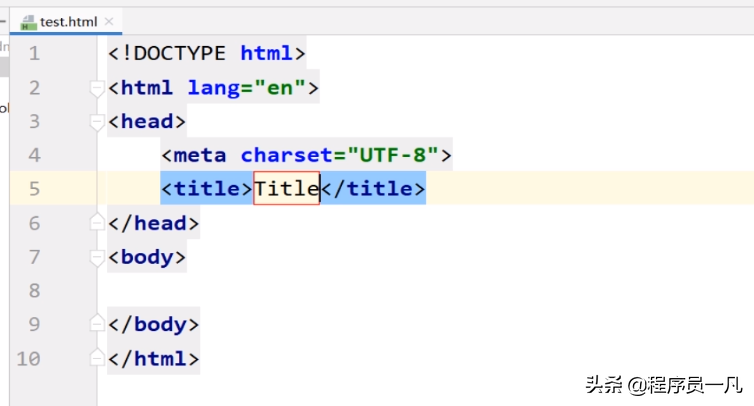Place cursor in the outlined Title text

(286, 188)
